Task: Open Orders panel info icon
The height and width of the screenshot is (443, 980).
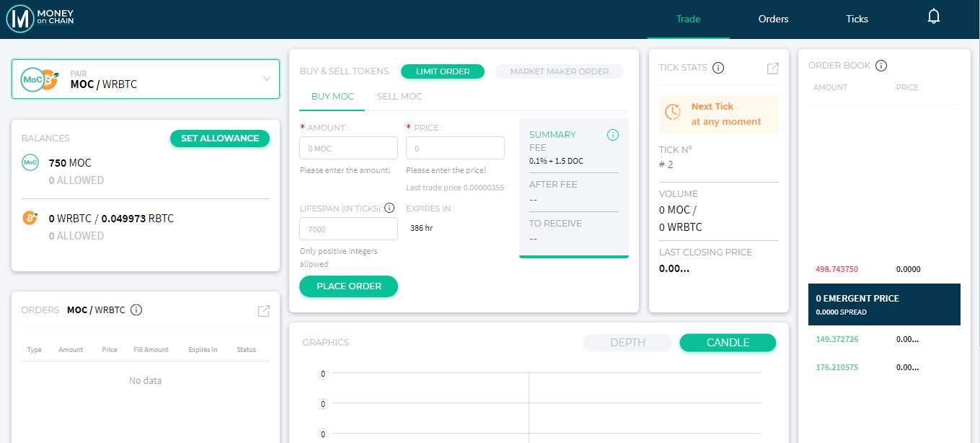Action: [136, 310]
